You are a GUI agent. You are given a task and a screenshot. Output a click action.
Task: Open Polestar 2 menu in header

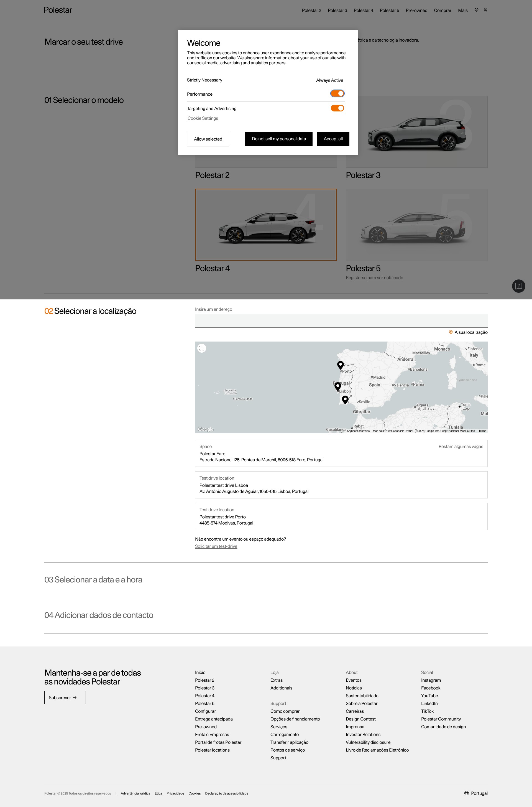coord(311,11)
